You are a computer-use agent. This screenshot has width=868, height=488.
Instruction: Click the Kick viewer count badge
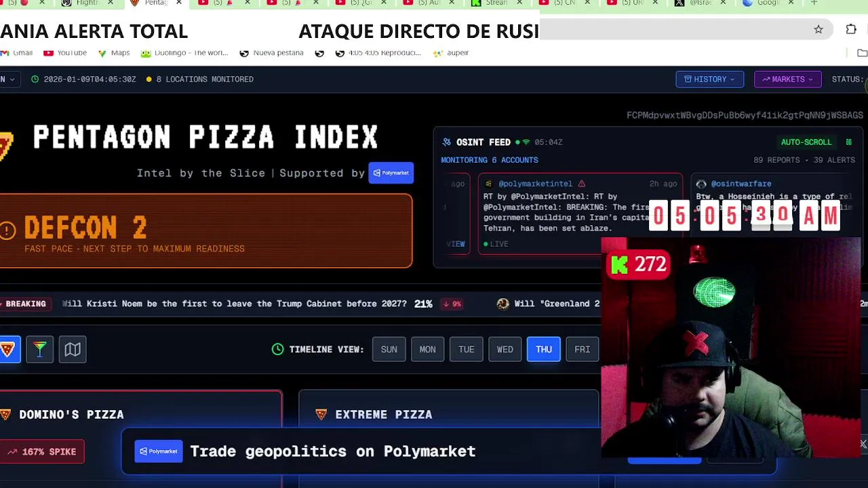639,264
